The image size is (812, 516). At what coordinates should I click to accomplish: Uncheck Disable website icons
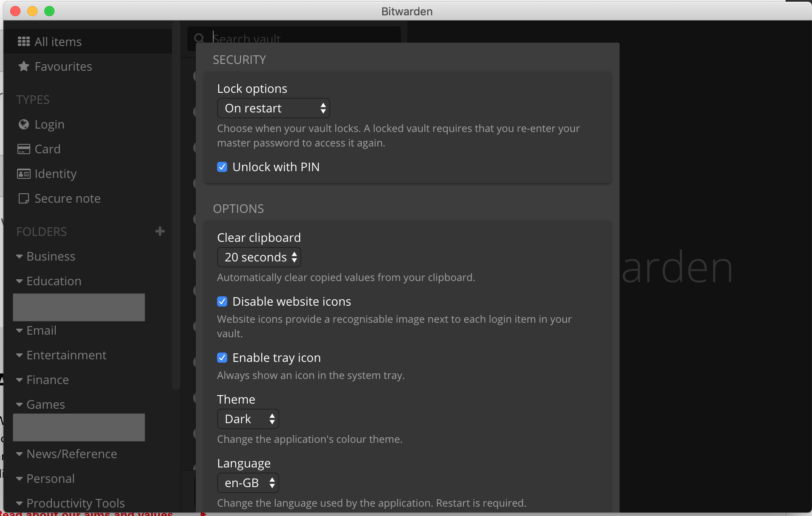[x=222, y=301]
